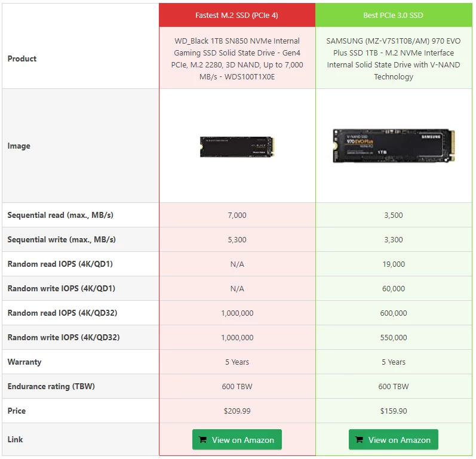Click the Sequential write (max., MB/s) label
476x459 pixels.
pos(62,240)
